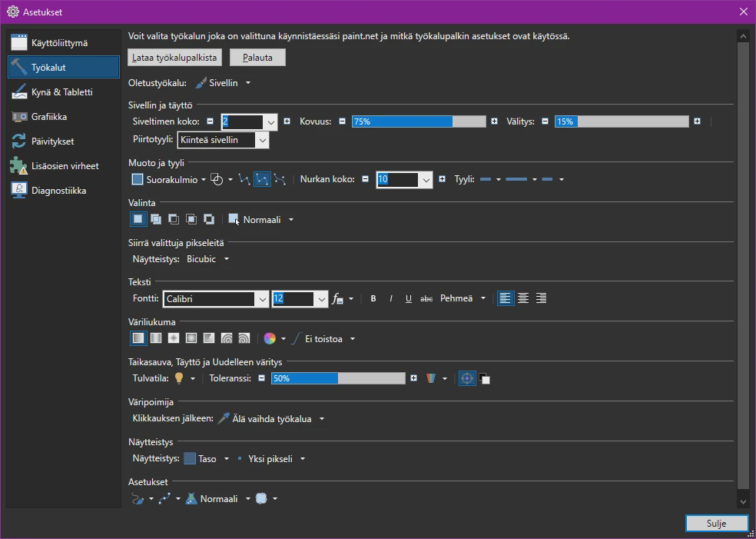Select the intersect selection mode icon
Viewport: 756px width, 539px height.
point(191,219)
